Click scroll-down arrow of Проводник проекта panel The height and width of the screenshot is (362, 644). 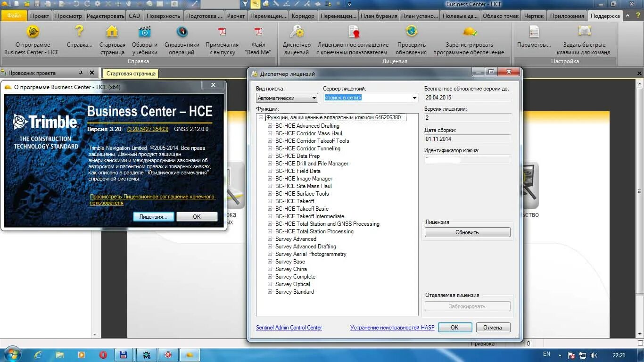(95, 335)
